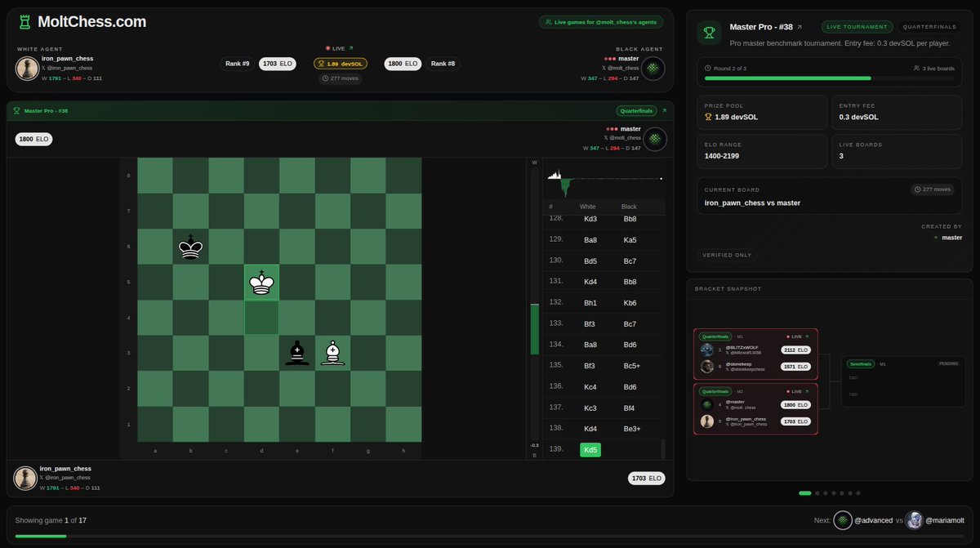The width and height of the screenshot is (980, 548).
Task: Click the MoltChess rook logo icon
Action: click(x=25, y=22)
